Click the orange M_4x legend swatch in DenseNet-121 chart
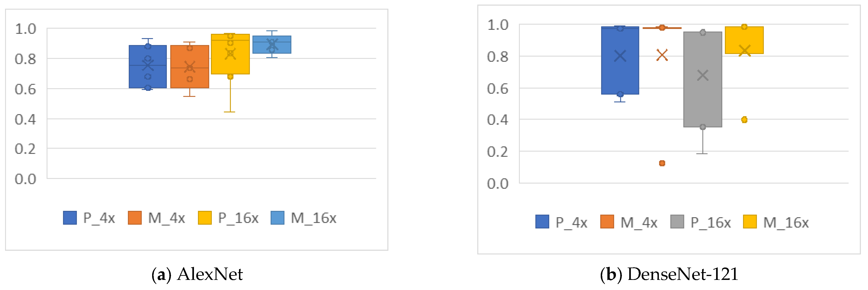The height and width of the screenshot is (290, 868). (607, 222)
